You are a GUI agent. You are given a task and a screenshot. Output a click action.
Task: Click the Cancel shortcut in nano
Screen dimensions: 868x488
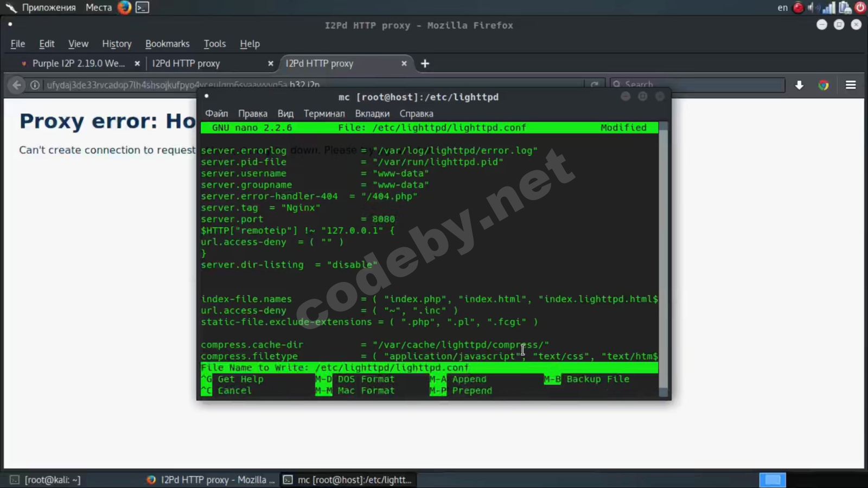click(x=226, y=390)
